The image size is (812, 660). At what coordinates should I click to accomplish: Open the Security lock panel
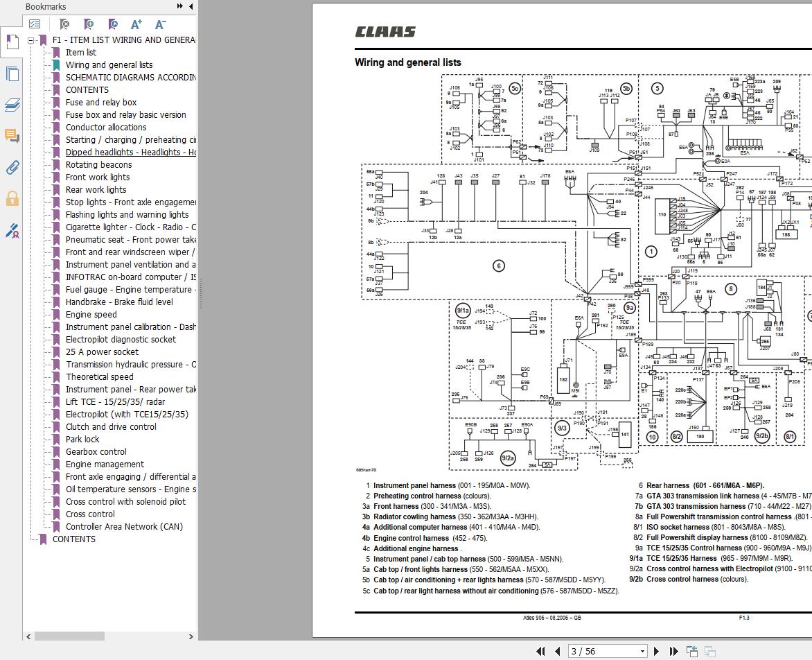[x=12, y=198]
